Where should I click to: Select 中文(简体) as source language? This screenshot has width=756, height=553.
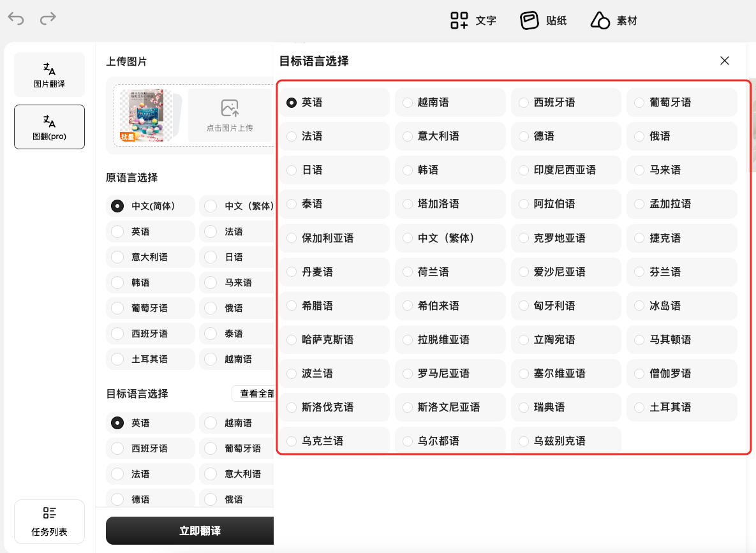coord(151,206)
